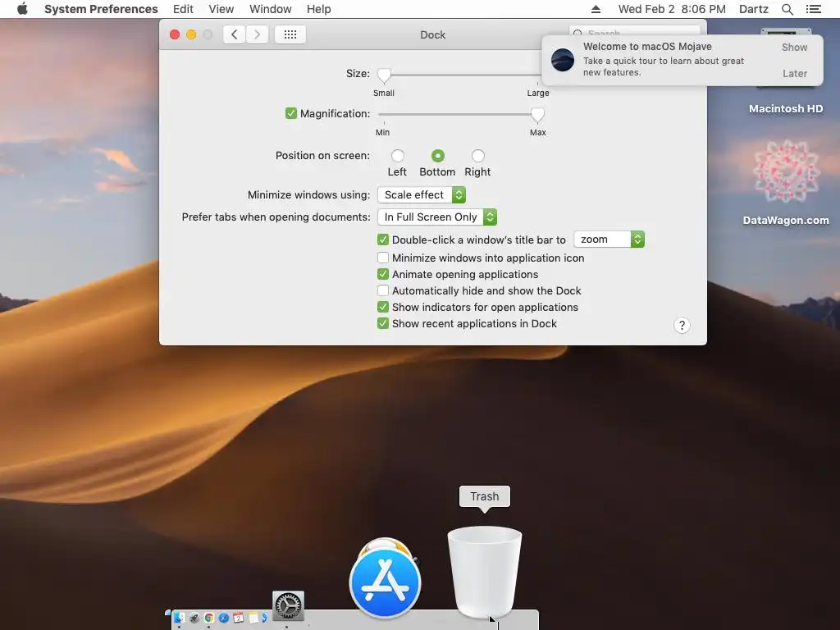840x630 pixels.
Task: Open Notes from the Dock
Action: pyautogui.click(x=253, y=618)
